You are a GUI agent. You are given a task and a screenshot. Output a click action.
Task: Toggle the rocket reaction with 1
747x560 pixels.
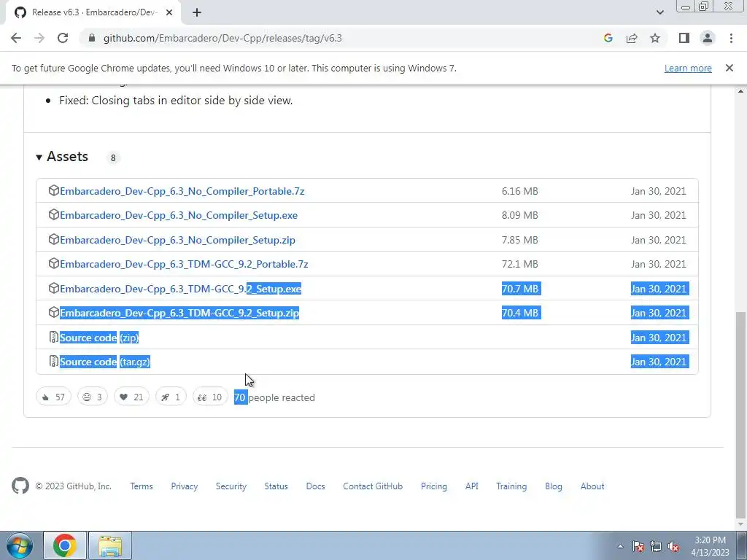[171, 397]
